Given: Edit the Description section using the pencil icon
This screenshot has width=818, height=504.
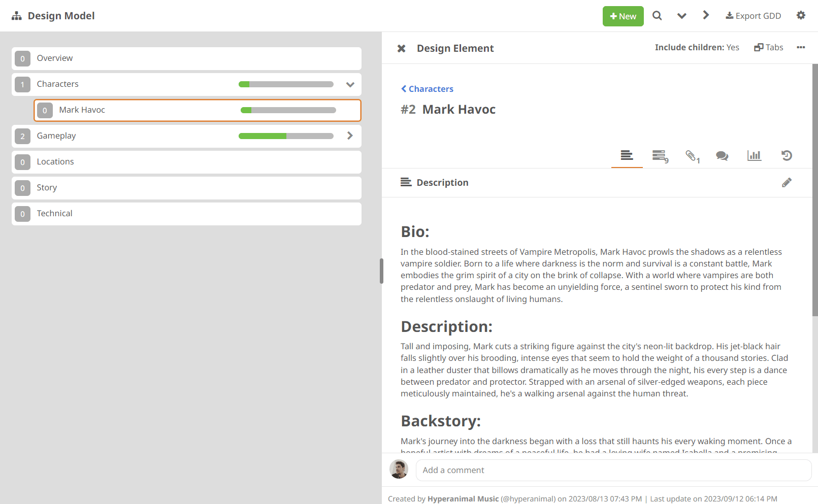Looking at the screenshot, I should coord(787,182).
